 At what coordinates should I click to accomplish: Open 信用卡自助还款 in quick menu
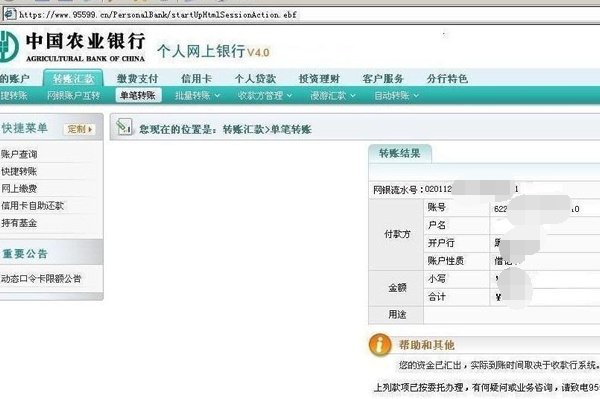click(33, 206)
